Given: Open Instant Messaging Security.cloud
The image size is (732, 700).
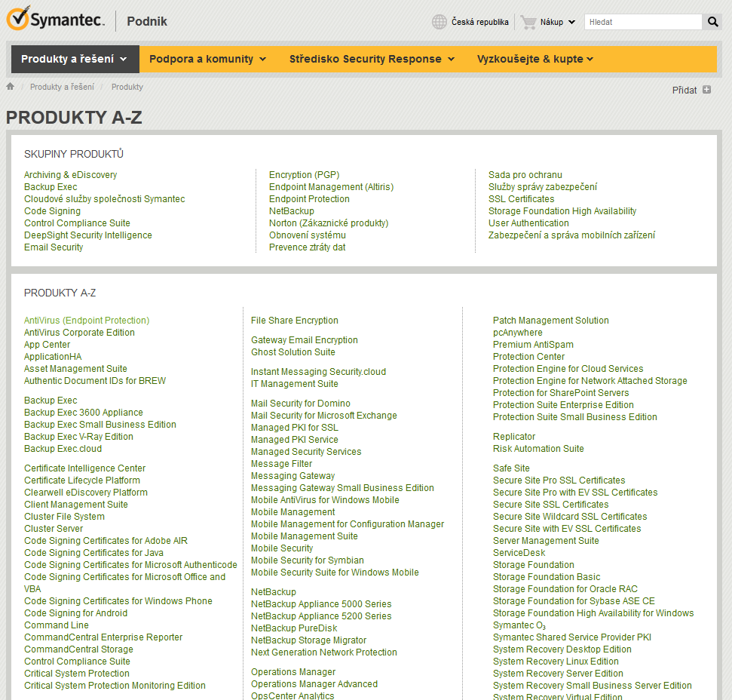Looking at the screenshot, I should [318, 372].
